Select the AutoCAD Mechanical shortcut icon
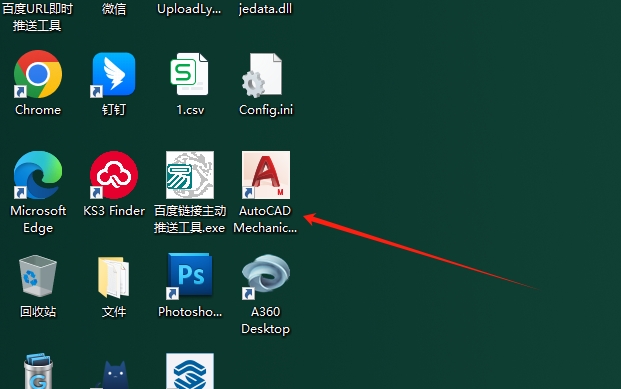This screenshot has height=389, width=621. (266, 175)
